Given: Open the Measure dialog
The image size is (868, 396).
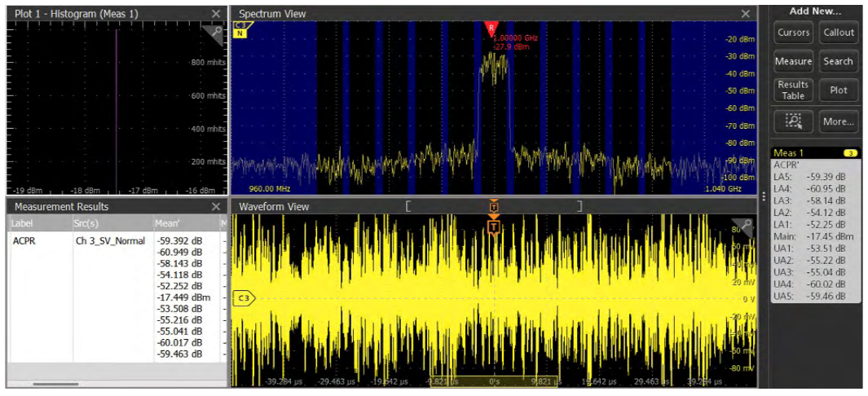Looking at the screenshot, I should [x=793, y=61].
